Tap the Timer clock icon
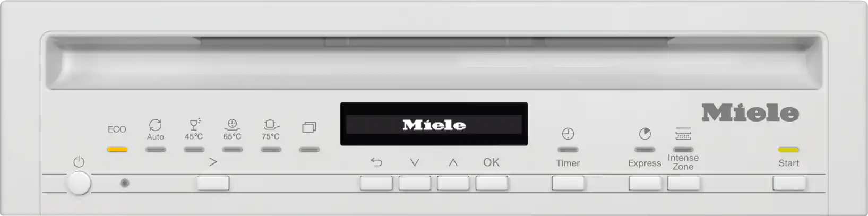This screenshot has height=216, width=868. pos(568,133)
